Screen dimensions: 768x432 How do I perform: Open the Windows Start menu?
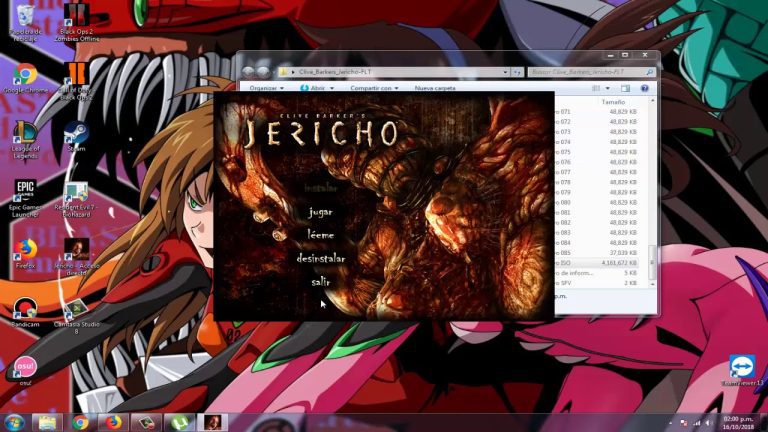pos(14,422)
